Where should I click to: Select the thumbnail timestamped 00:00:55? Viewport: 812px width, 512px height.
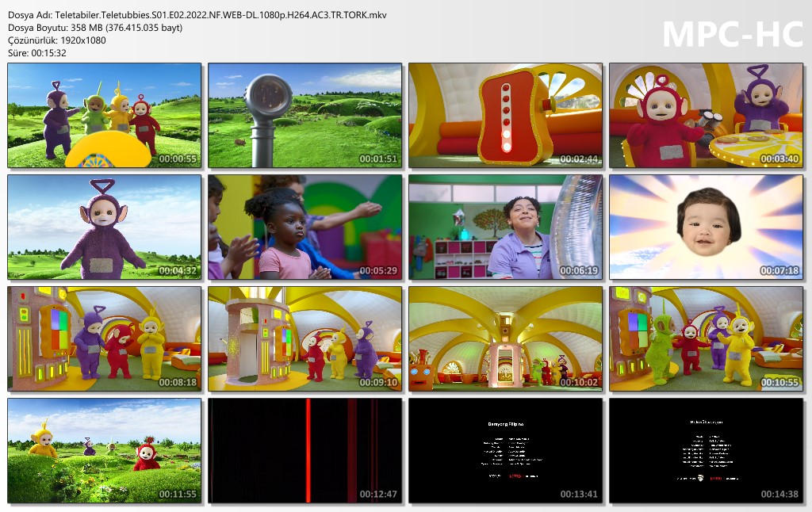[x=104, y=116]
